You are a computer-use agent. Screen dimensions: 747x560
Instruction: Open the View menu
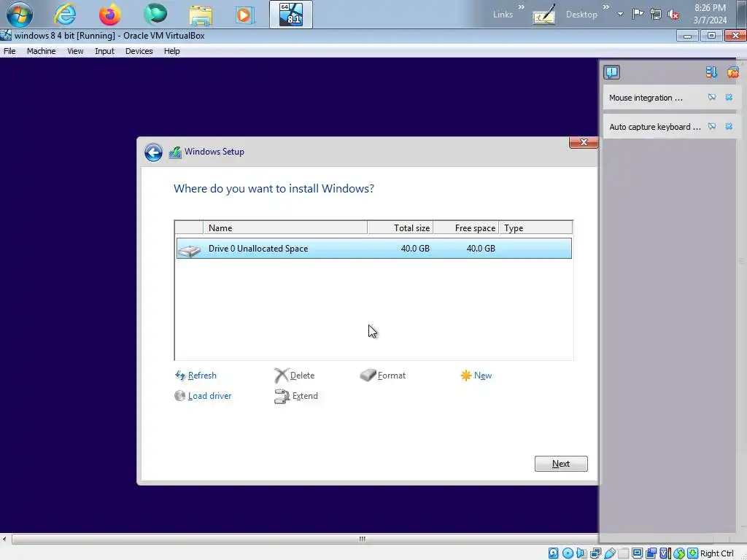click(75, 52)
